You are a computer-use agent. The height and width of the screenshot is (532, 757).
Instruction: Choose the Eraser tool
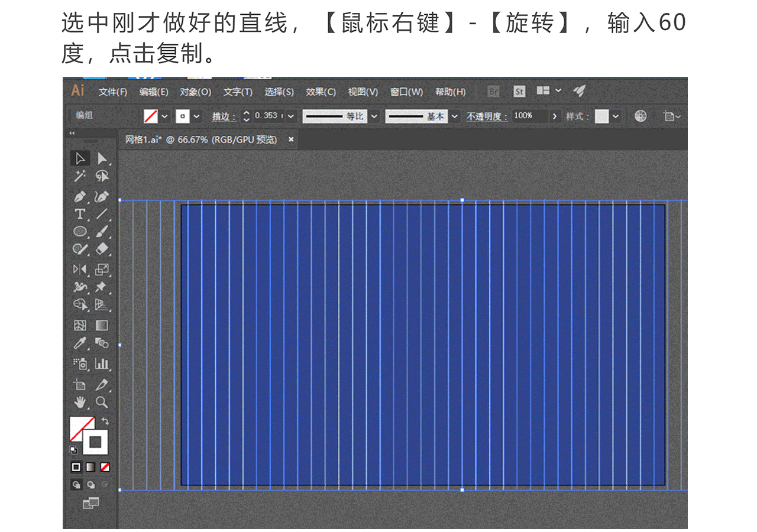102,249
